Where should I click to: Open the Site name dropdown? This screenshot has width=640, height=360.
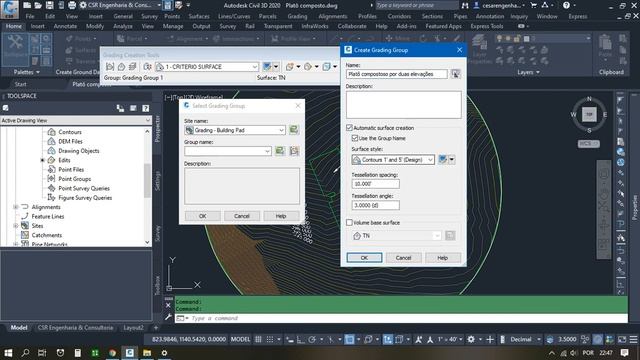click(281, 130)
